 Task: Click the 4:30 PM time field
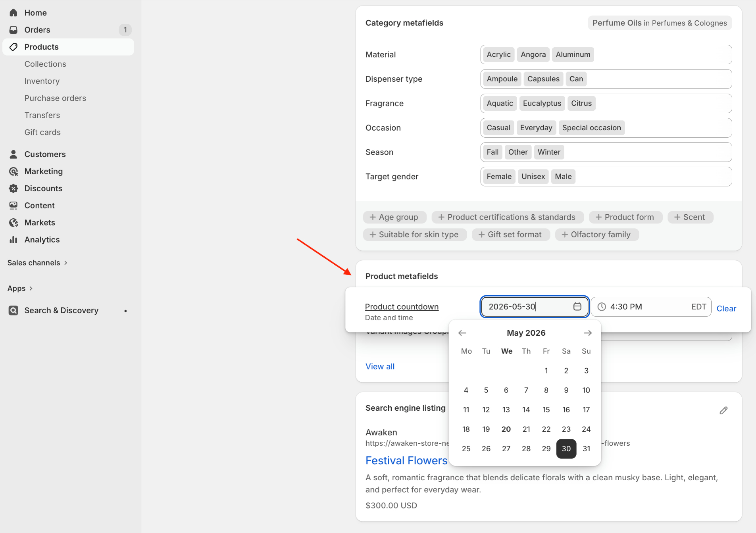pos(650,307)
